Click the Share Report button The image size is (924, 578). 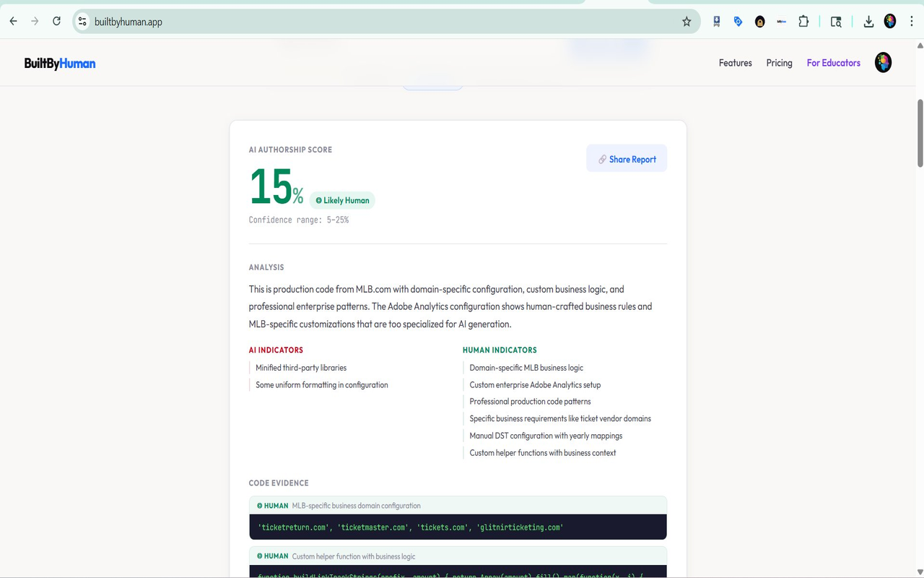pos(627,158)
